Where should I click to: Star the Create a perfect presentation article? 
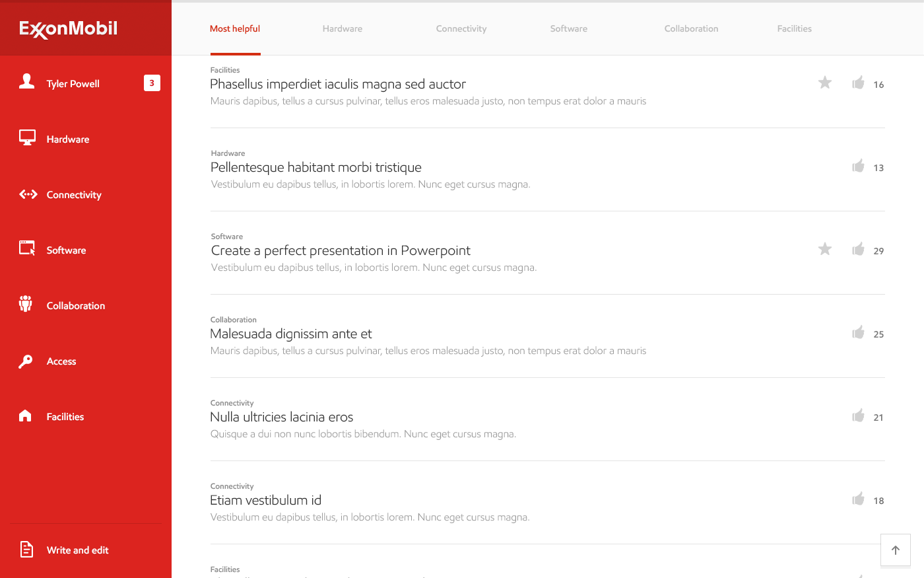(x=825, y=249)
